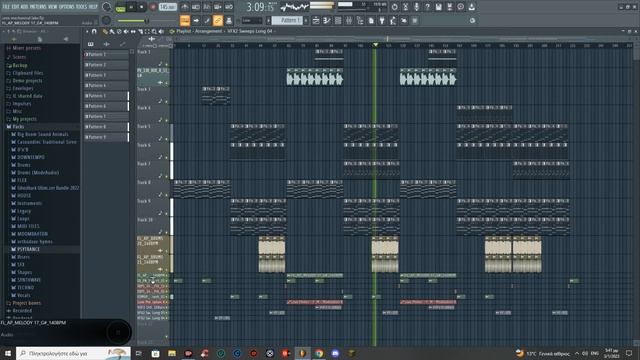Open the ADD menu
Image resolution: width=640 pixels, height=360 pixels.
pyautogui.click(x=24, y=7)
